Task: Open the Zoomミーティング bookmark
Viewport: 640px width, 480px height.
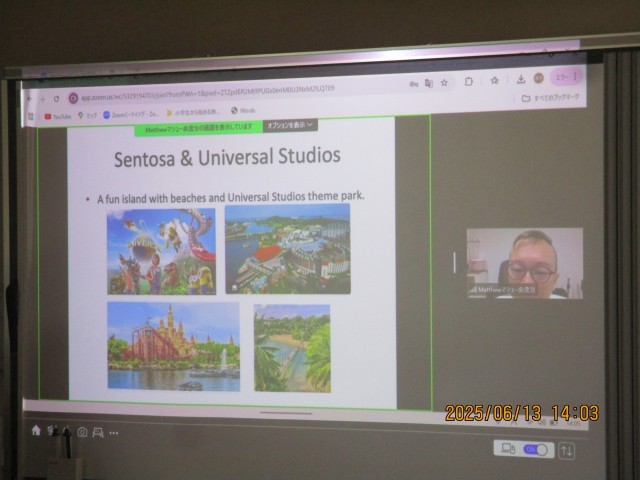Action: (x=131, y=114)
